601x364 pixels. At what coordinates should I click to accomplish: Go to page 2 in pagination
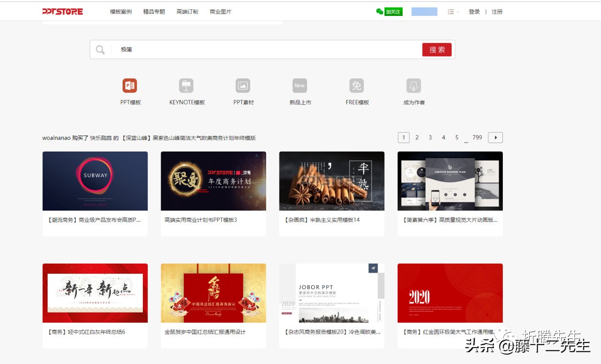pos(417,137)
